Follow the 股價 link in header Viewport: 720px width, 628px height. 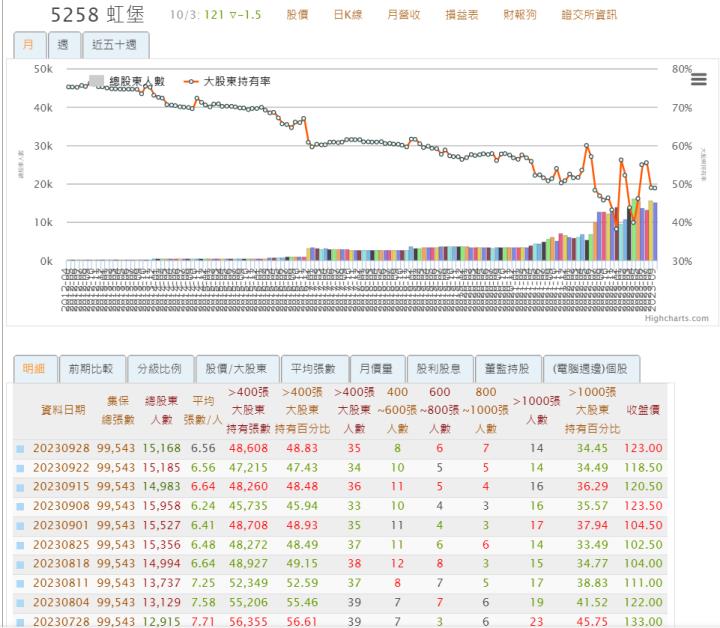click(298, 15)
